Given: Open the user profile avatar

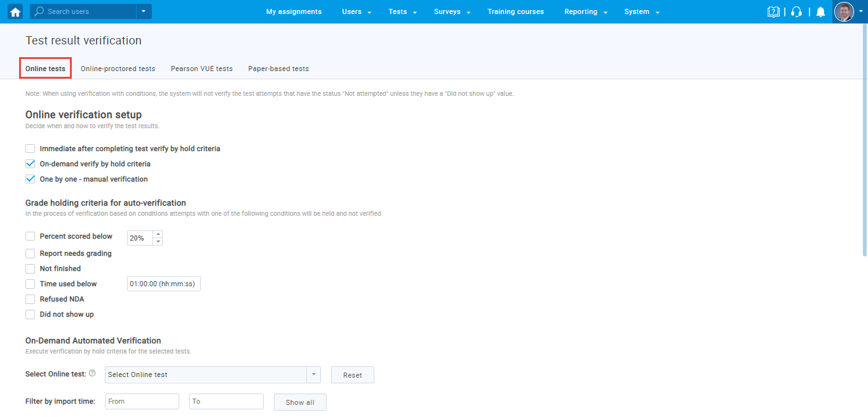Looking at the screenshot, I should (844, 11).
